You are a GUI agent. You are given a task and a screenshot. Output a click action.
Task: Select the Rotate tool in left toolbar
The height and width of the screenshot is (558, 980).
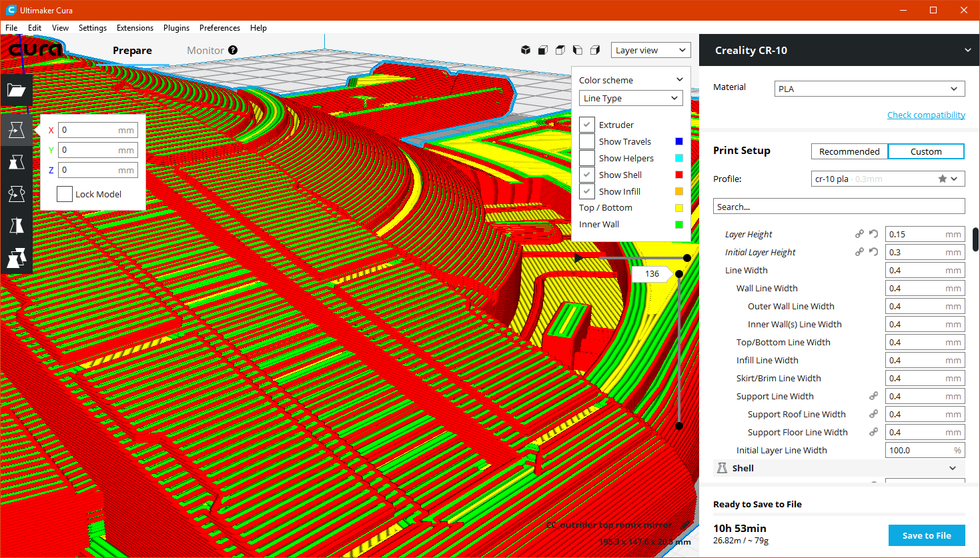tap(16, 194)
